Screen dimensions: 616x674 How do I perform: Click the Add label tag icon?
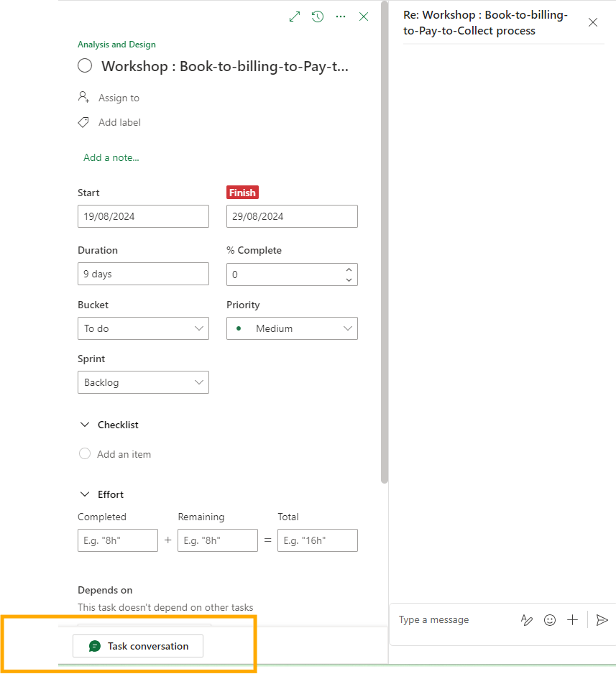coord(83,122)
